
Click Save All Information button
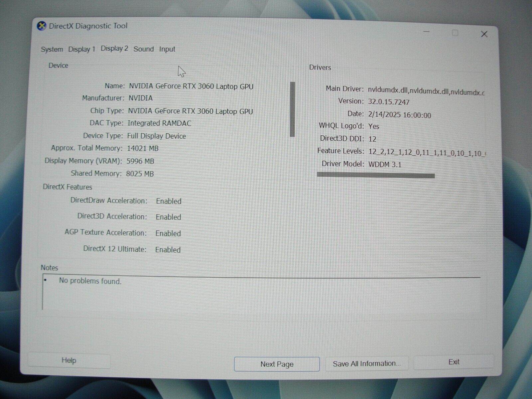367,363
